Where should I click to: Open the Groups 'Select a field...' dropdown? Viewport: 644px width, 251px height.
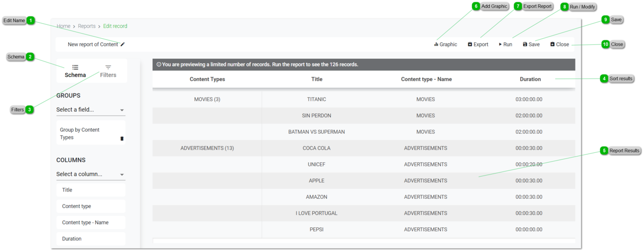point(90,110)
